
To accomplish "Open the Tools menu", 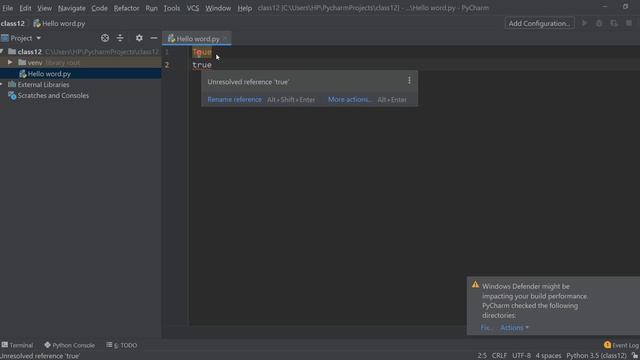I will tap(171, 8).
